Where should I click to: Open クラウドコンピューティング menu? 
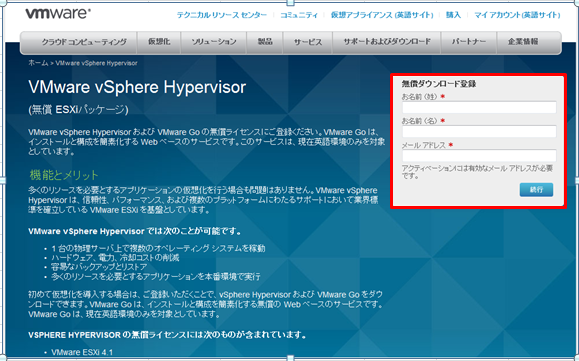(84, 42)
